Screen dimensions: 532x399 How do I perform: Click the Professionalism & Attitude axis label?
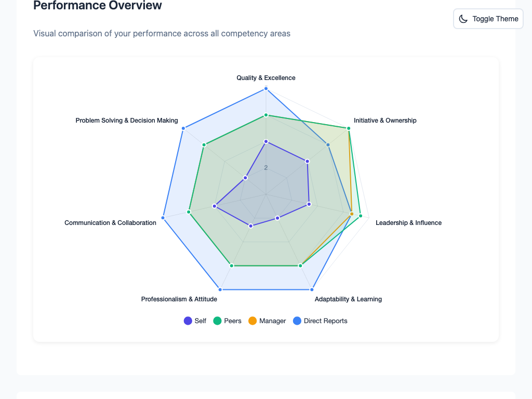(x=179, y=299)
